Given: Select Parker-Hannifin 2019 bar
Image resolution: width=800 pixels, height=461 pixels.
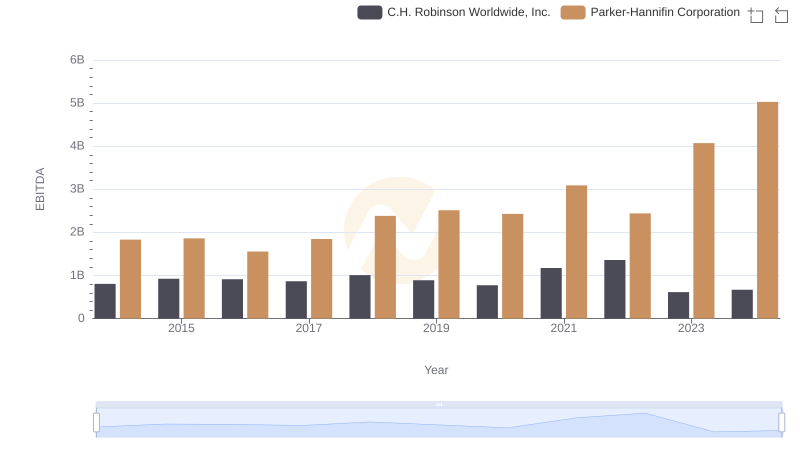Looking at the screenshot, I should click(x=449, y=264).
